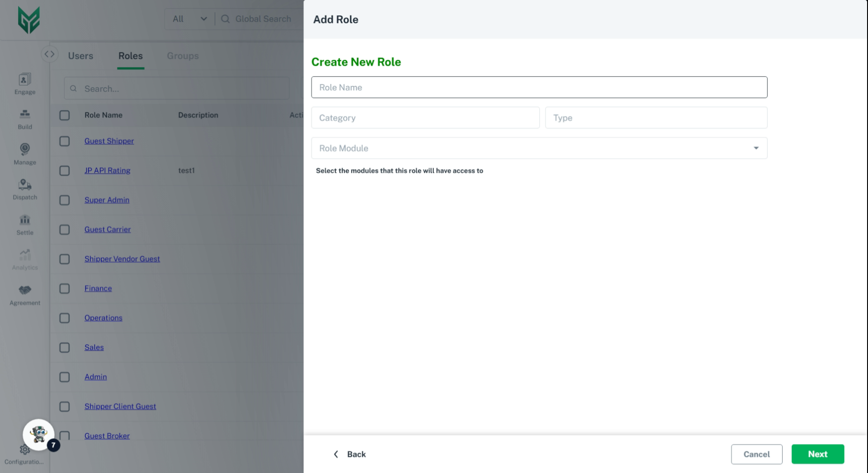Tick the Super Admin role checkbox
This screenshot has width=868, height=473.
(x=65, y=200)
